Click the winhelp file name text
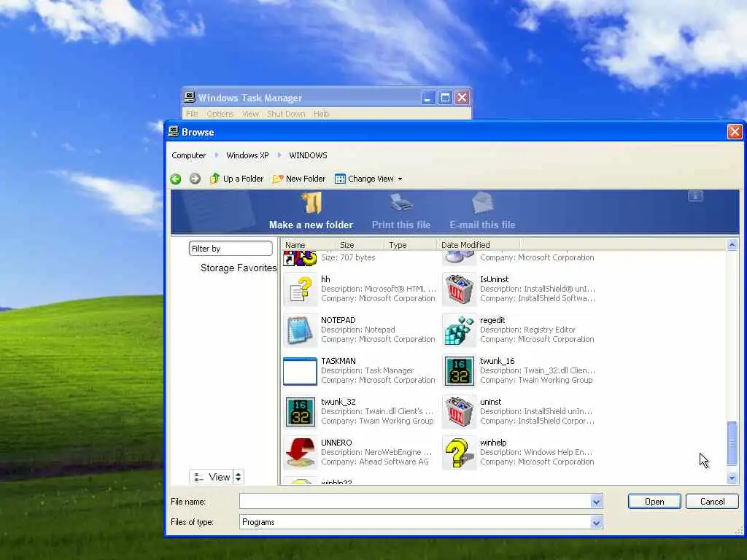The width and height of the screenshot is (747, 560). coord(493,443)
